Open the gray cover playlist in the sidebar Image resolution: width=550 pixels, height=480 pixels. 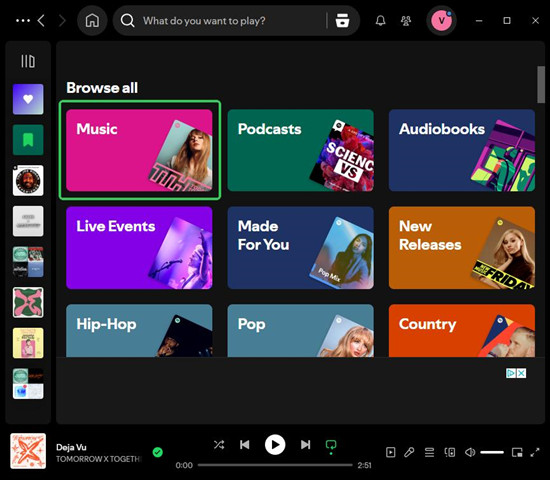(x=28, y=221)
